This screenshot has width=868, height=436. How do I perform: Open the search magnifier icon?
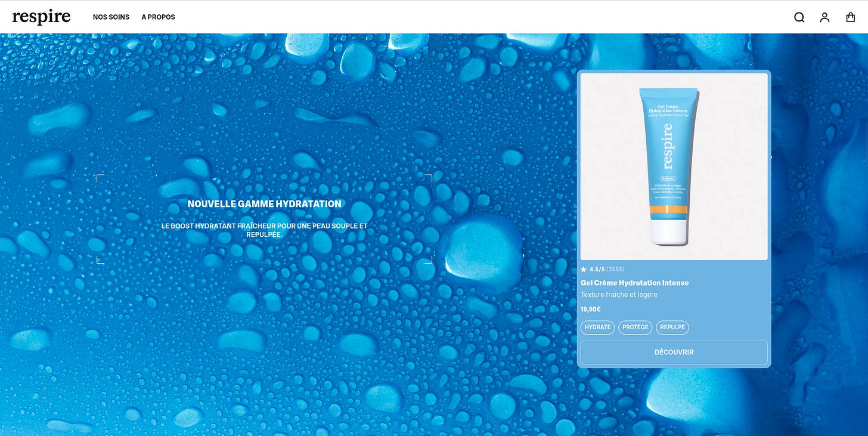point(799,17)
